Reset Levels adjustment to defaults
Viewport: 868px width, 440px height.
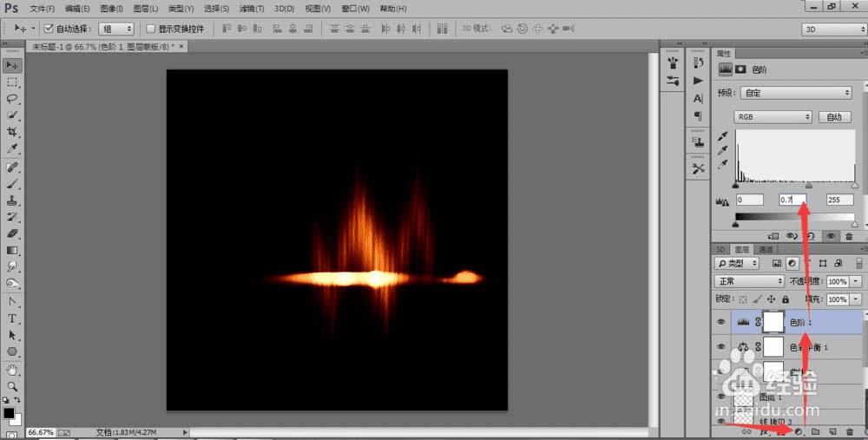click(811, 236)
